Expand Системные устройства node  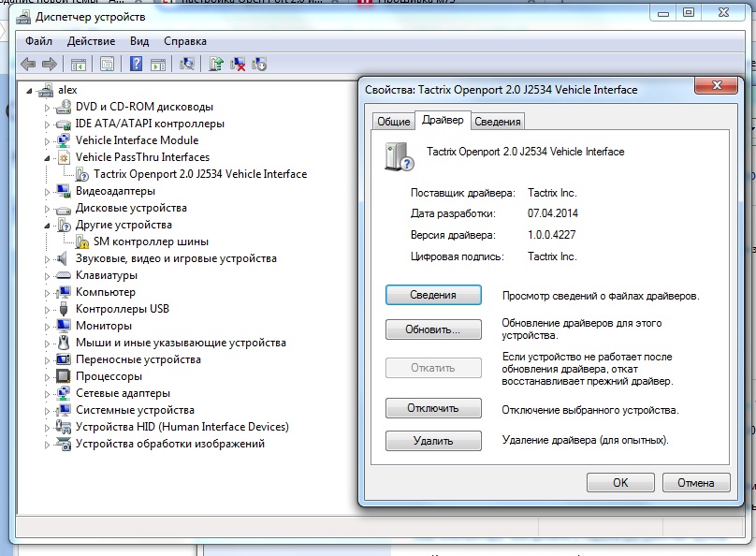click(47, 411)
